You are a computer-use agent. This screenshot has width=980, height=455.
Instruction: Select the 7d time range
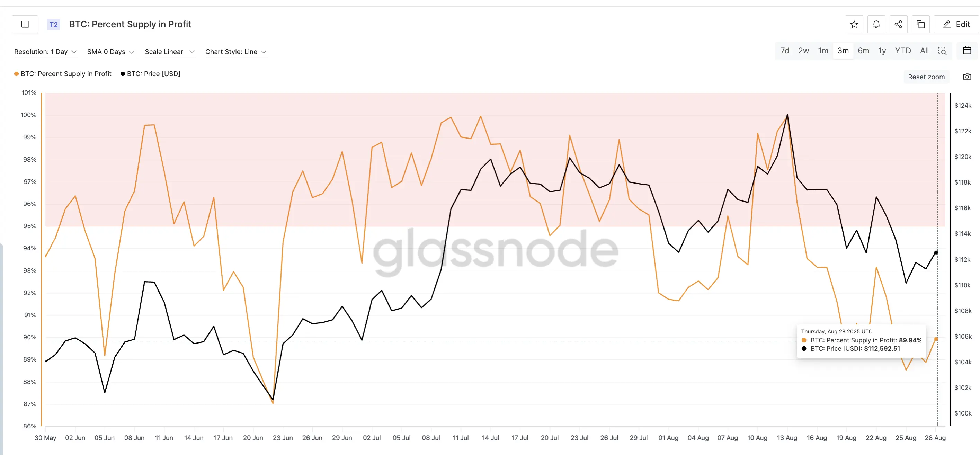pyautogui.click(x=784, y=51)
